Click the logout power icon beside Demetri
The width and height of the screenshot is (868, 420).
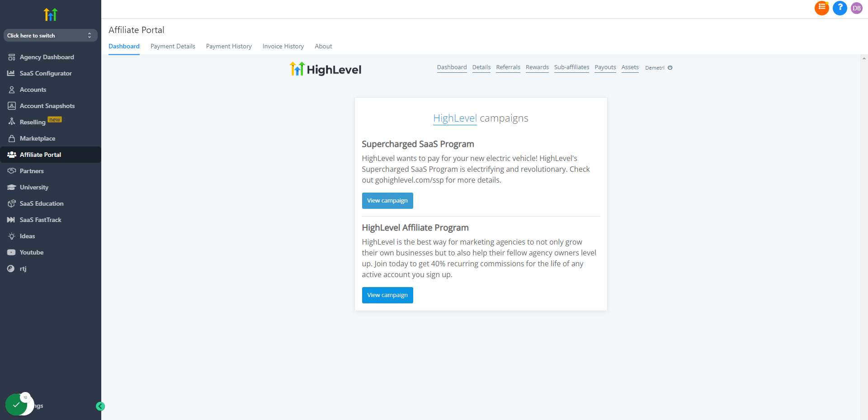(x=670, y=68)
